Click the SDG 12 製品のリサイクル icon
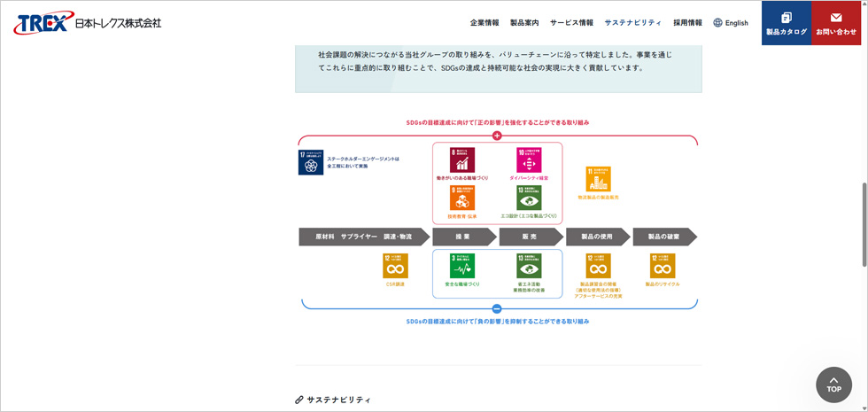Image resolution: width=868 pixels, height=412 pixels. click(663, 266)
